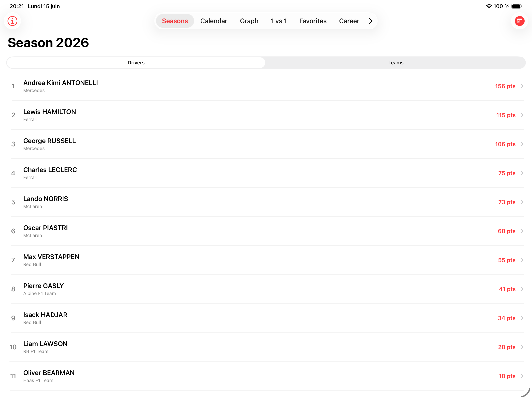532x399 pixels.
Task: Select the Teams segment
Action: tap(396, 63)
